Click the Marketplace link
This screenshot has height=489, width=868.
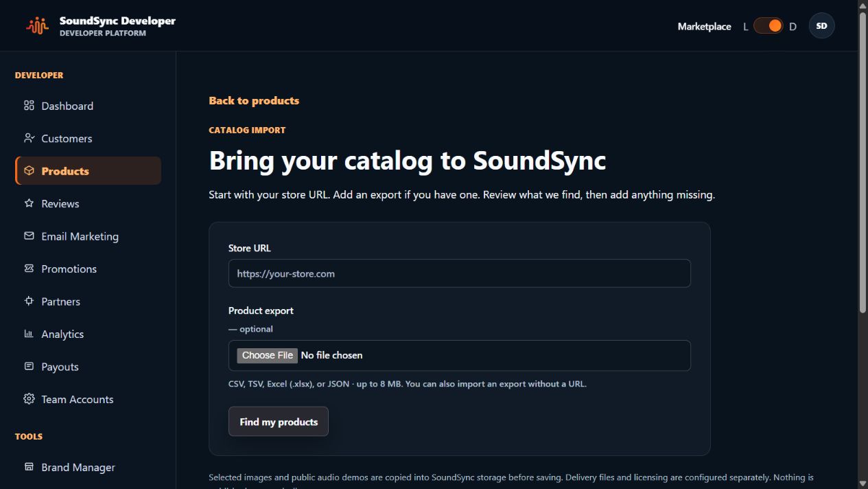point(704,26)
